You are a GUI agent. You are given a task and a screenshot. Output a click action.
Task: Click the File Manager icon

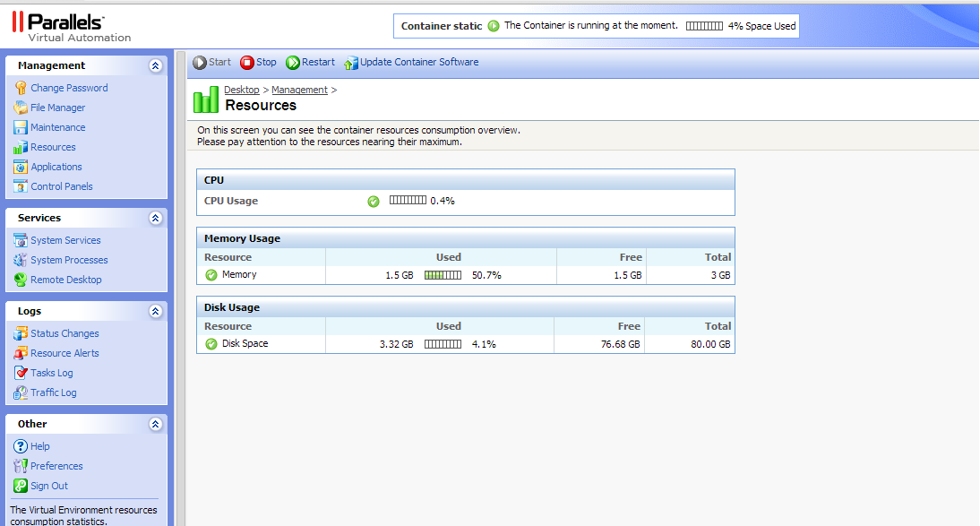click(x=21, y=108)
